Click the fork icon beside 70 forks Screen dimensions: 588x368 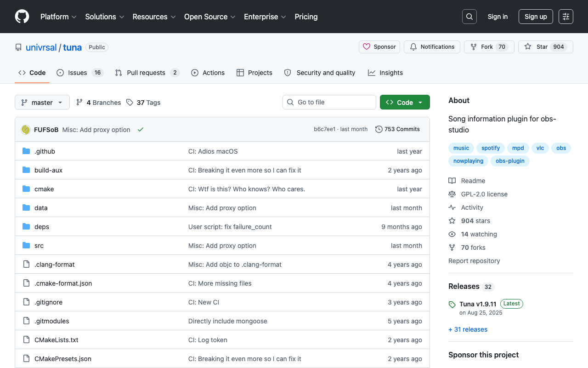(452, 247)
